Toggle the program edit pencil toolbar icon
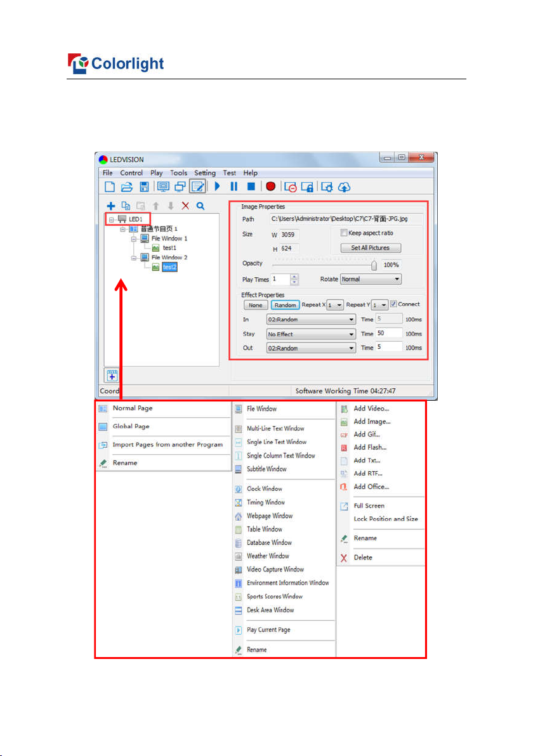The width and height of the screenshot is (533, 756). pos(197,186)
